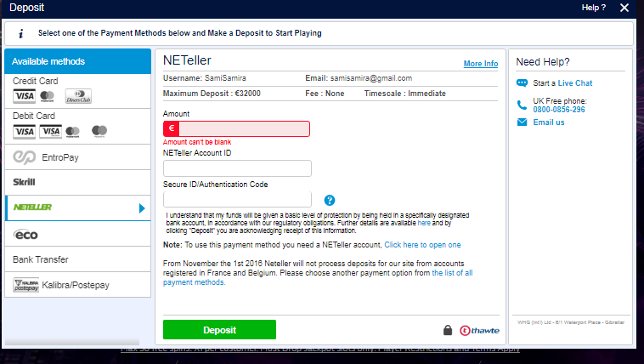Close the Deposit dialog
This screenshot has width=644, height=364.
(624, 8)
